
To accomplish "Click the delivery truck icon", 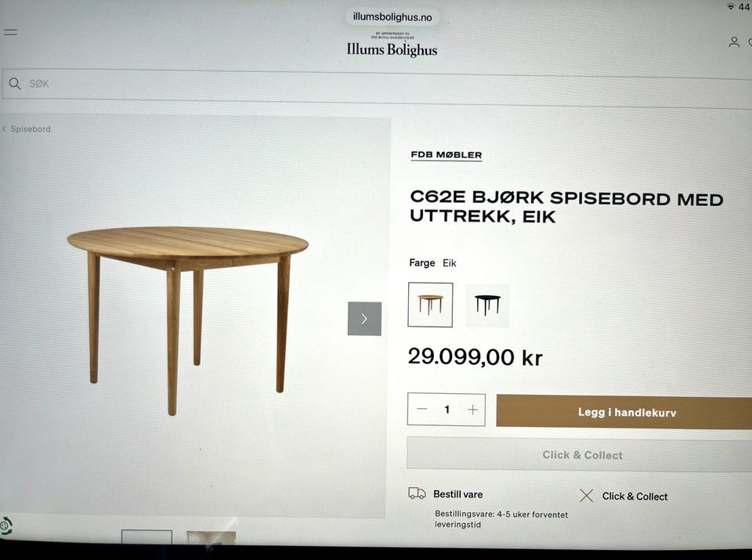I will [417, 493].
